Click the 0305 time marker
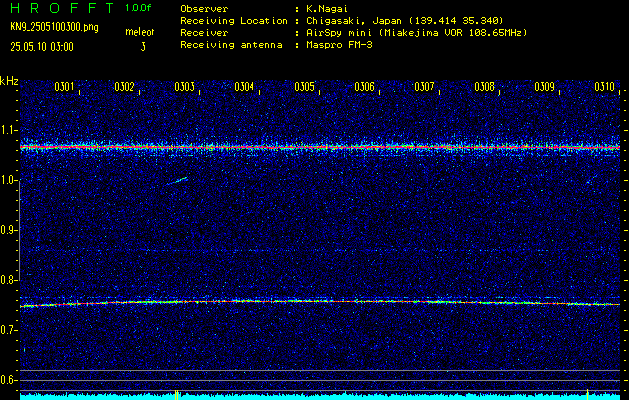 pos(304,87)
